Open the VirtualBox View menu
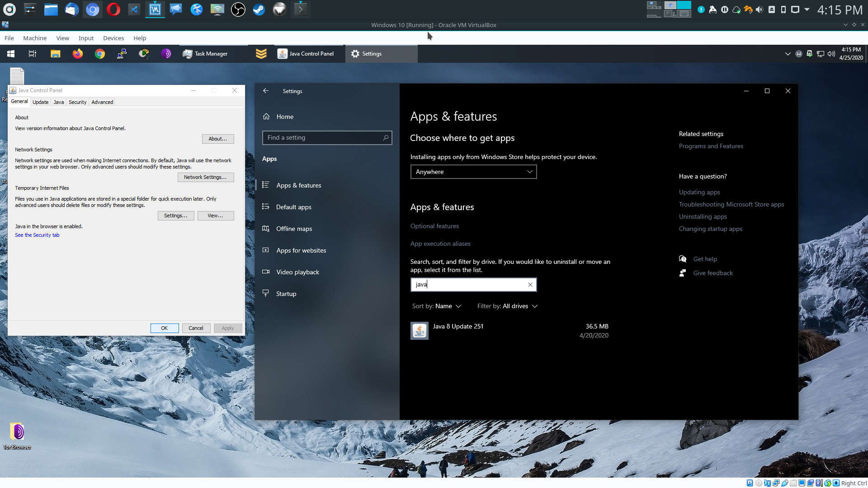 62,38
